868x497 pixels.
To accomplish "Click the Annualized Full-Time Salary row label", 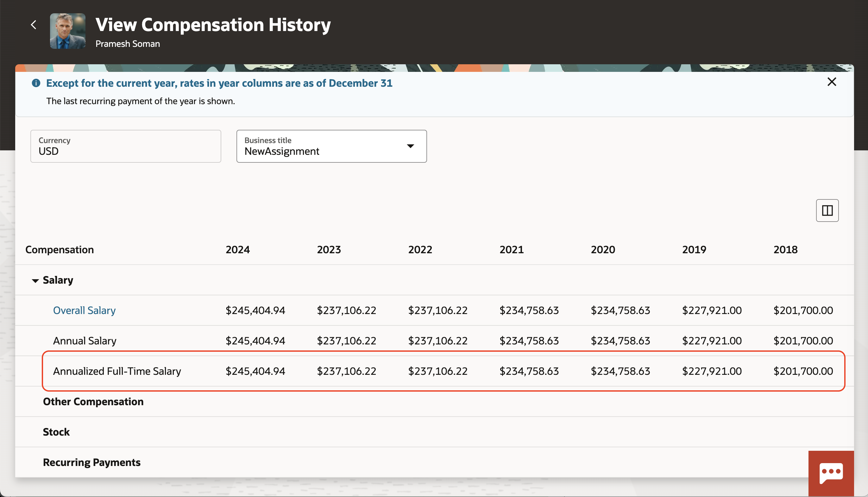I will click(x=117, y=371).
